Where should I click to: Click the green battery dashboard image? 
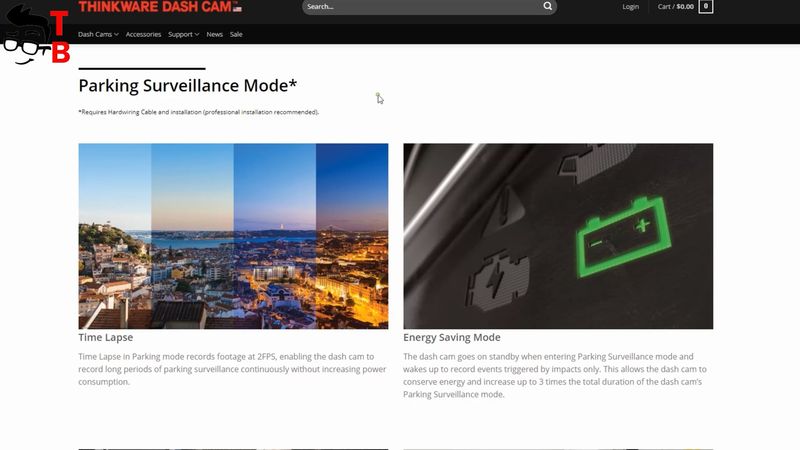click(x=558, y=236)
